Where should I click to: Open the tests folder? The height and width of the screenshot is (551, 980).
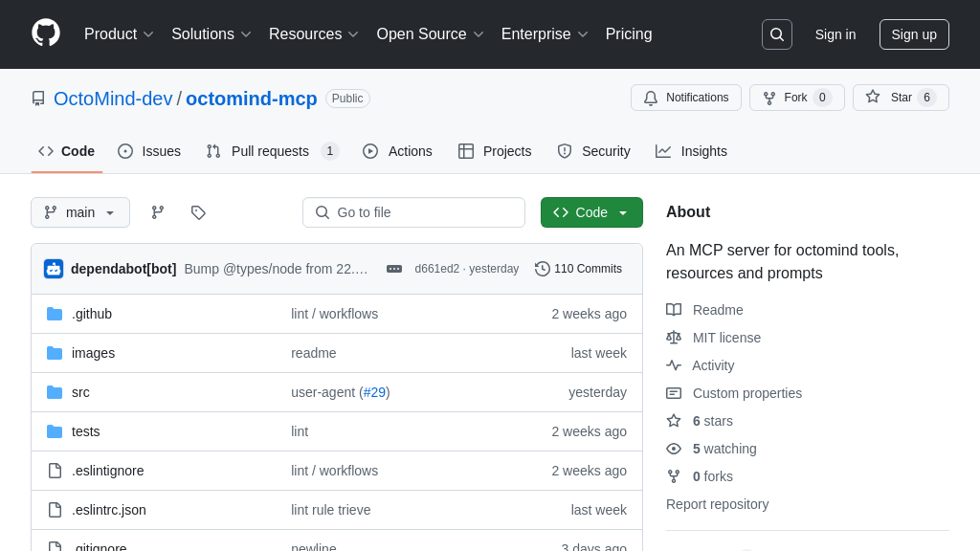pyautogui.click(x=85, y=431)
